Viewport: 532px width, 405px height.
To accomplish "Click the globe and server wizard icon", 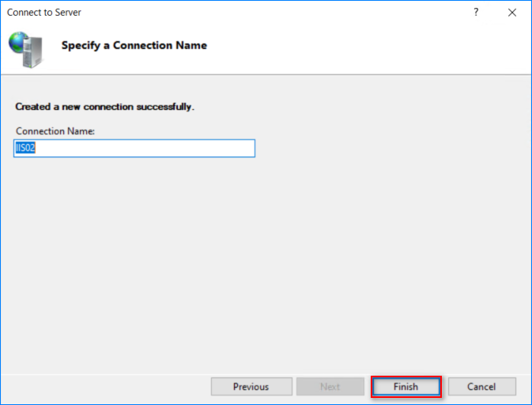I will click(x=26, y=50).
